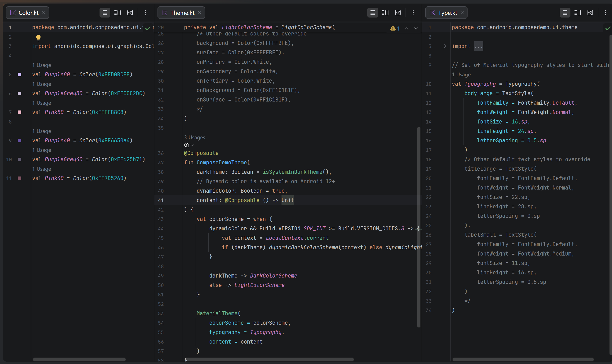Image resolution: width=612 pixels, height=364 pixels.
Task: Show the 1 Usage hint above Typography
Action: click(461, 75)
